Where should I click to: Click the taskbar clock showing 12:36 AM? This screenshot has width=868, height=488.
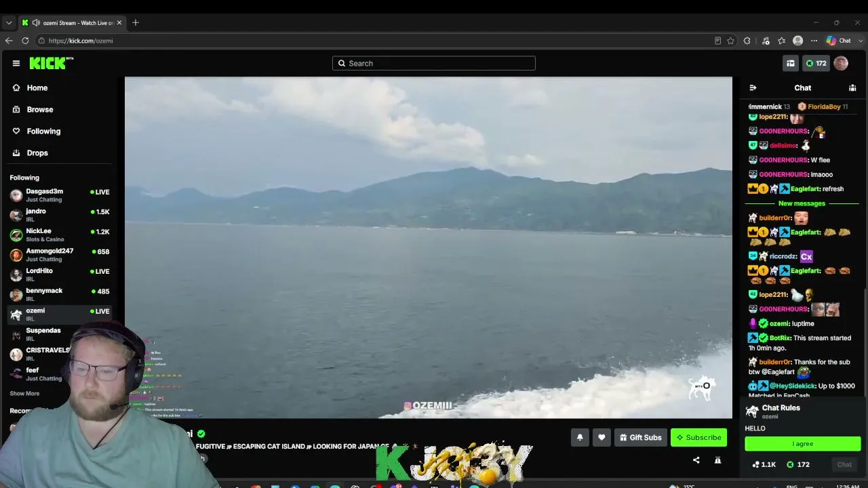[x=848, y=486]
